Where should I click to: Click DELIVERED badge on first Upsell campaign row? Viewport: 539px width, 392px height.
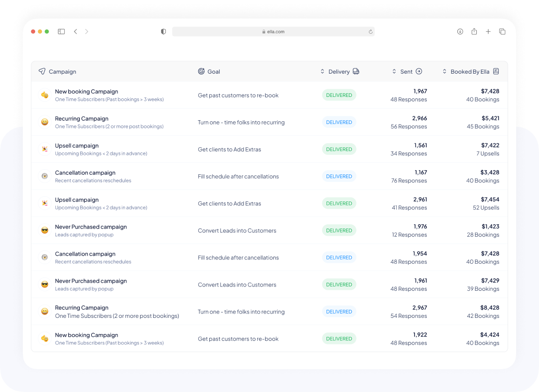339,149
